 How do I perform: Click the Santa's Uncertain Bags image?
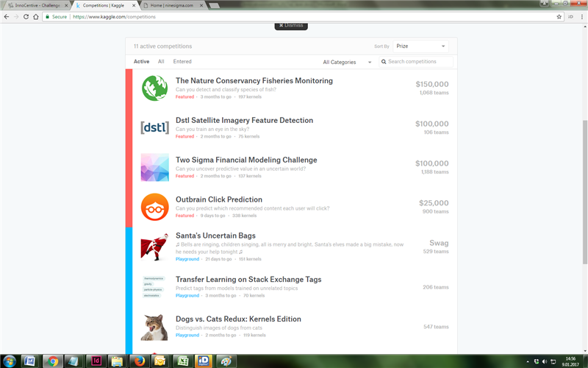click(154, 247)
